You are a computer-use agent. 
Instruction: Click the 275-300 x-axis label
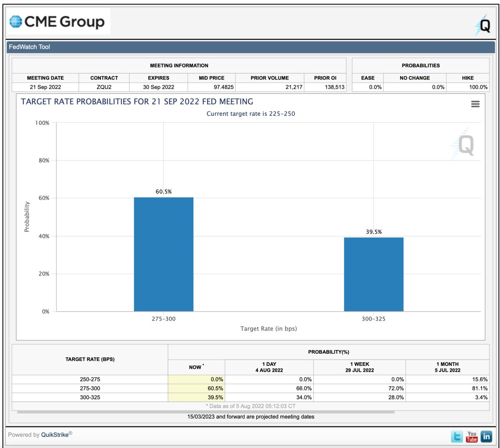(164, 319)
